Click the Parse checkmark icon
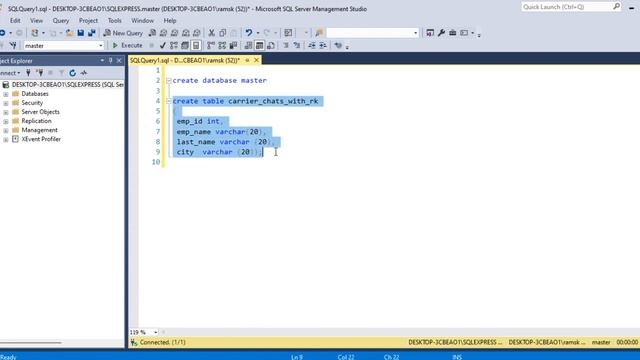640x360 pixels. 162,45
